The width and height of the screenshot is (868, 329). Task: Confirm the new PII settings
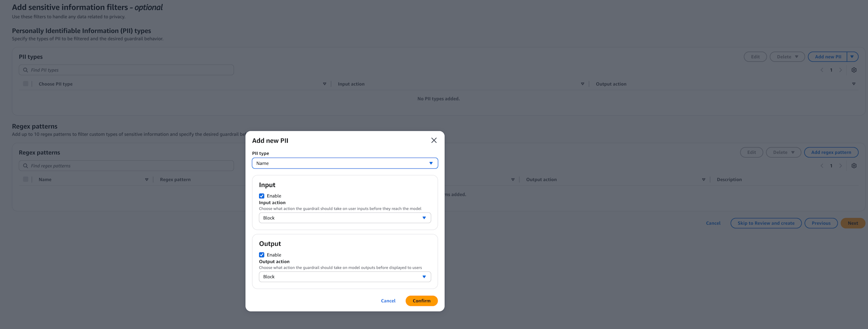(x=421, y=301)
